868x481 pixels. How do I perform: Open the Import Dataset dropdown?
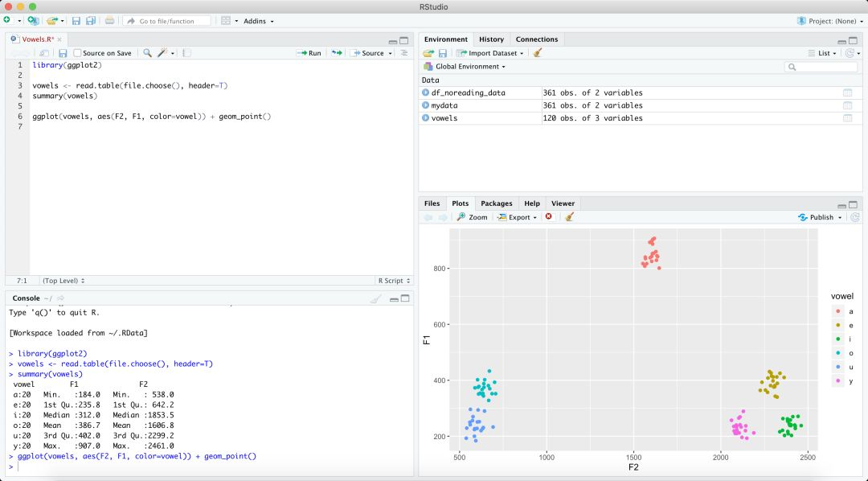pos(492,53)
